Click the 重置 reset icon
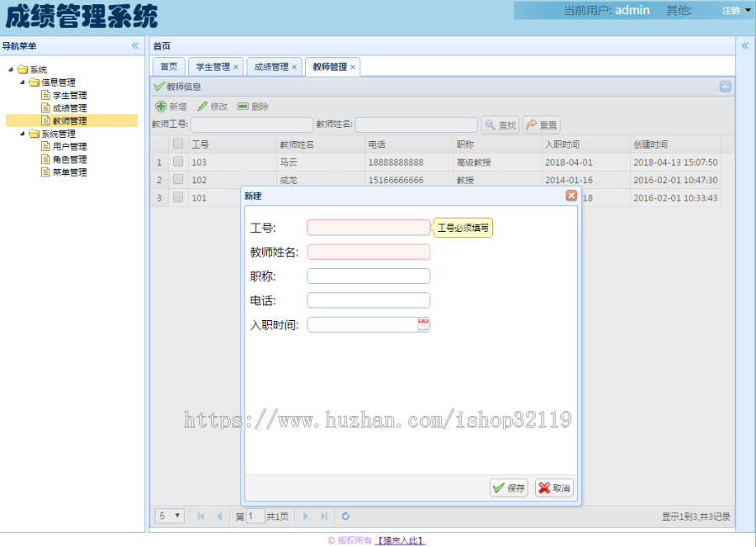The width and height of the screenshot is (756, 547). 531,124
